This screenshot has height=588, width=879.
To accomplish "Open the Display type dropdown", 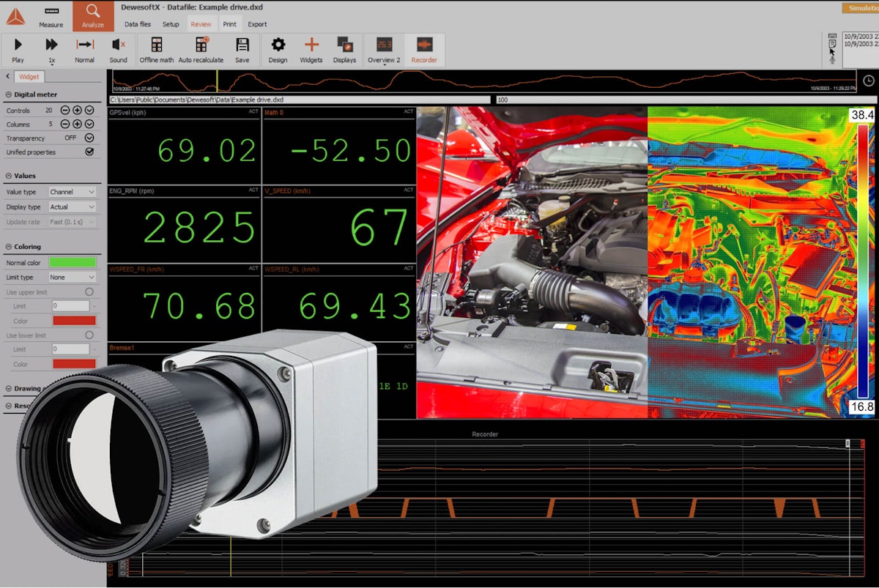I will click(72, 206).
